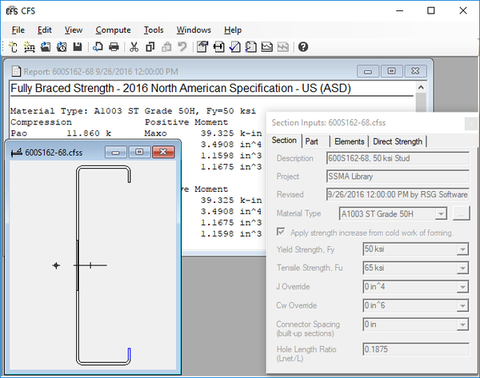
Task: Expand the Material Type dropdown
Action: [441, 214]
